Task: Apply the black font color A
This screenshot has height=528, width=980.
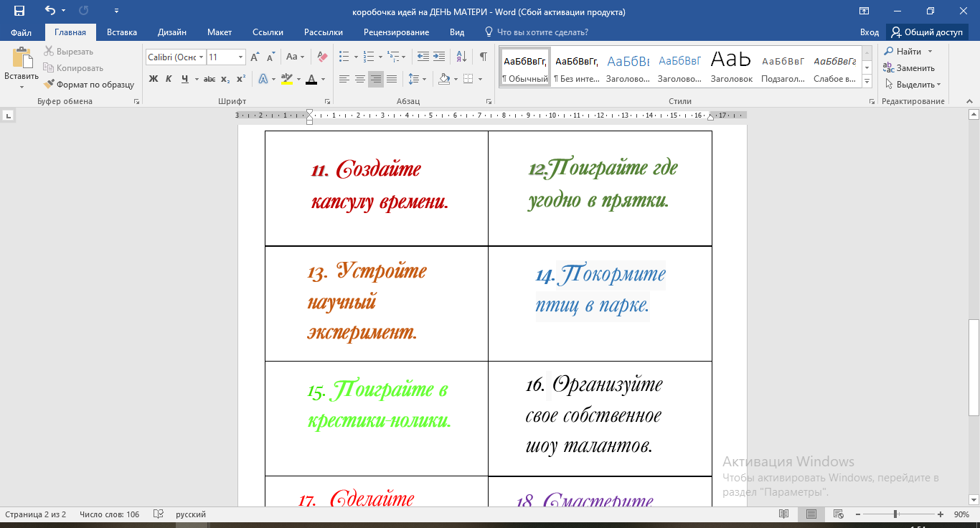Action: click(311, 79)
